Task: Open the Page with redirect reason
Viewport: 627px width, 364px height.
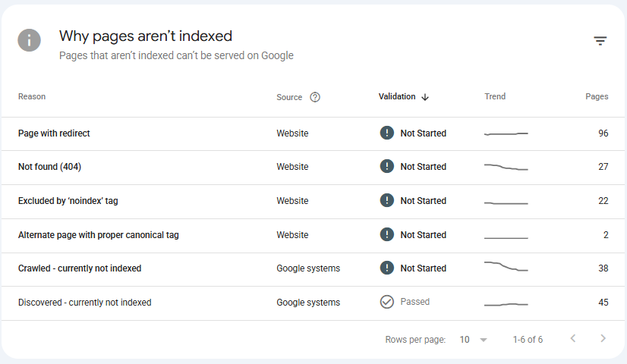Action: click(x=54, y=133)
